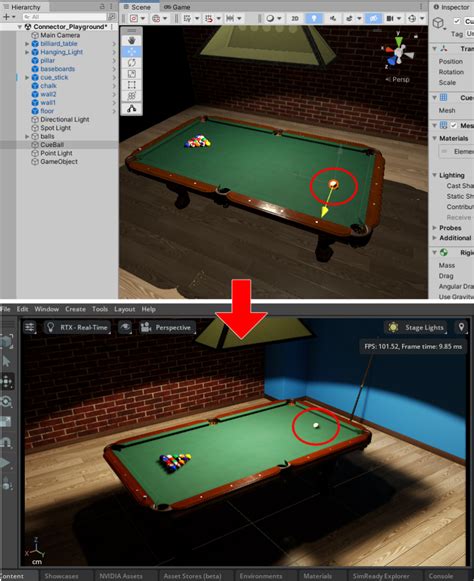Click the Hierarchy search field

[64, 17]
